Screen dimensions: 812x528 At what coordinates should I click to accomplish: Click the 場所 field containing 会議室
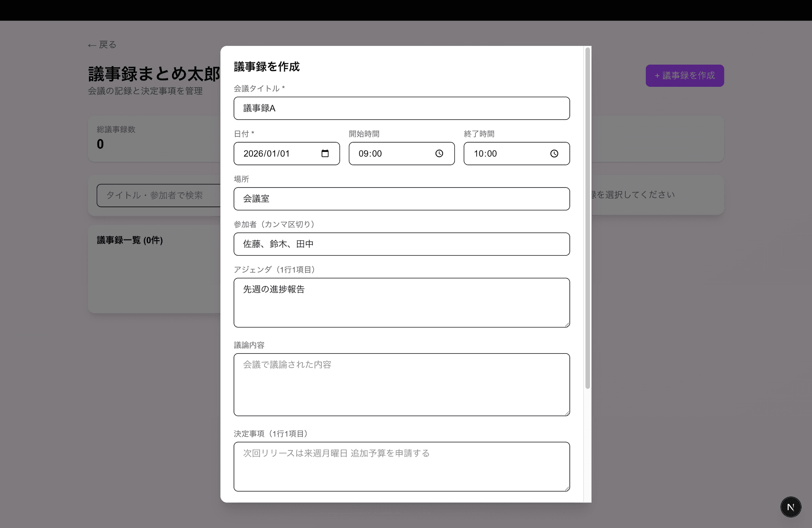401,199
